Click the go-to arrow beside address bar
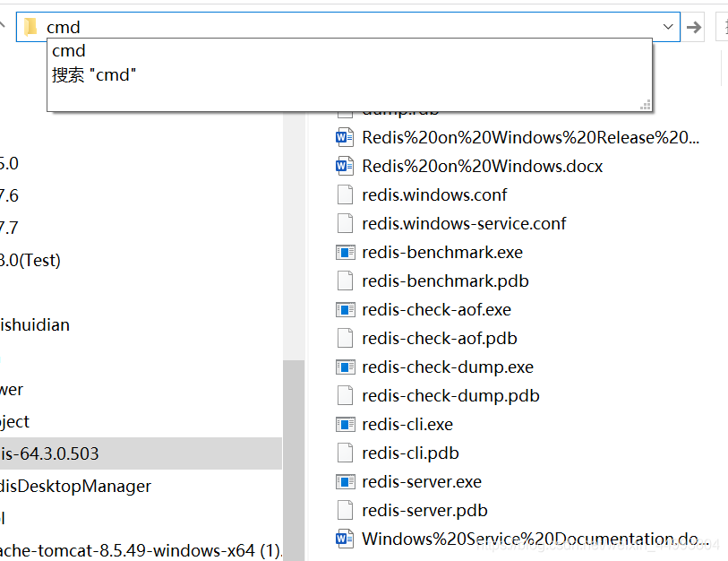Viewport: 728px width, 561px height. click(694, 28)
